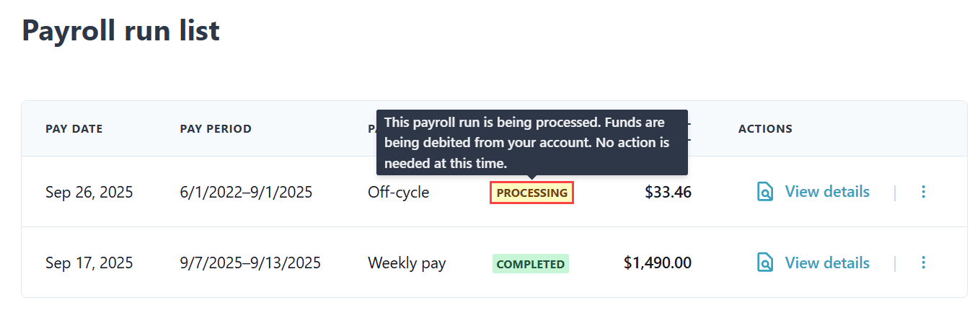
Task: Click the PAY DATE column header
Action: (74, 129)
